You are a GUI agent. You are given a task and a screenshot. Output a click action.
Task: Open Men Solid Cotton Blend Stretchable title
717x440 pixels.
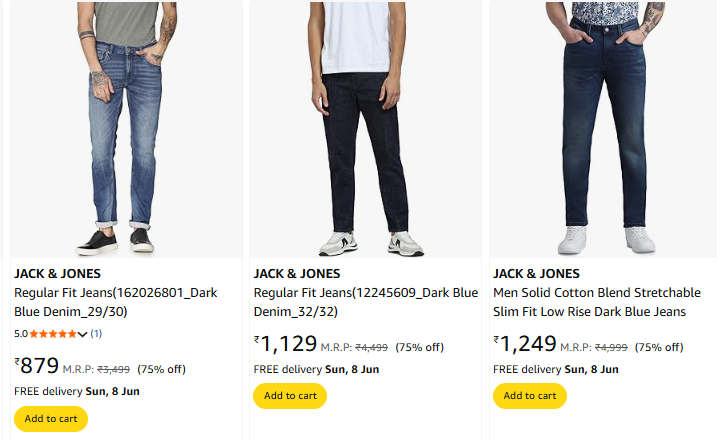click(597, 302)
